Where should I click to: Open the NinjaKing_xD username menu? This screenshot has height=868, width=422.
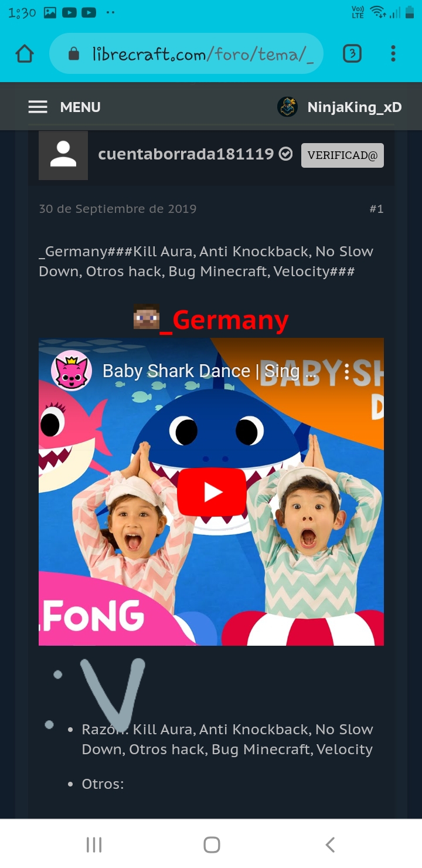pyautogui.click(x=355, y=107)
